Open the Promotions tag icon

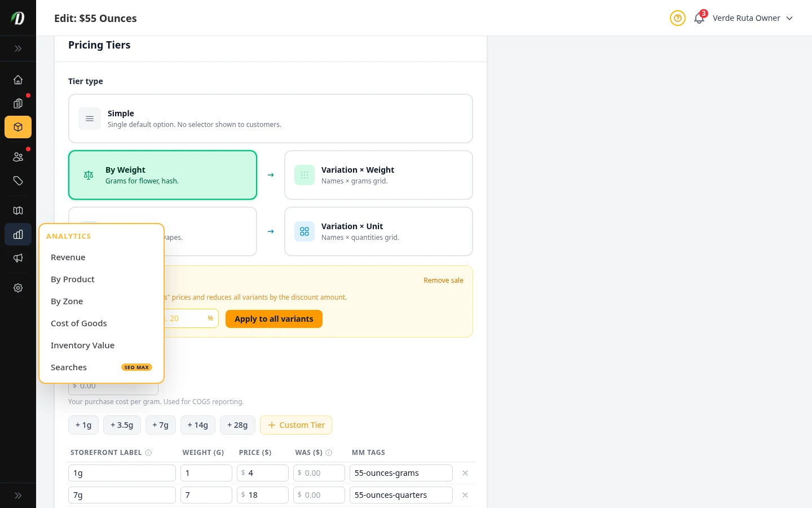(x=18, y=181)
